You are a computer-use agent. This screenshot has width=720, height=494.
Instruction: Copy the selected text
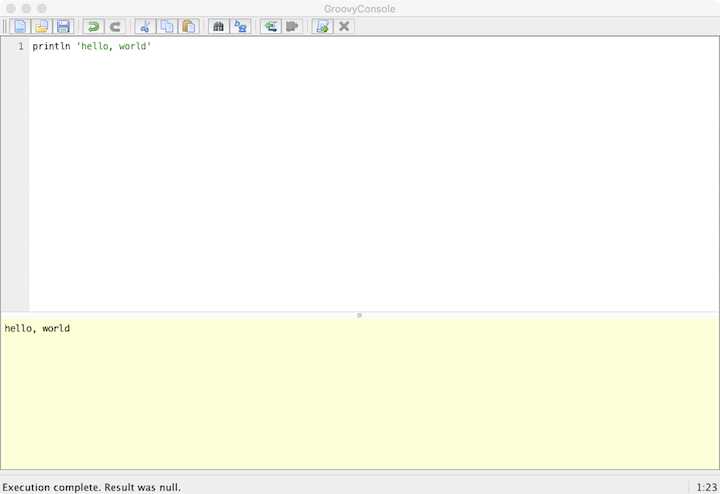pos(167,26)
